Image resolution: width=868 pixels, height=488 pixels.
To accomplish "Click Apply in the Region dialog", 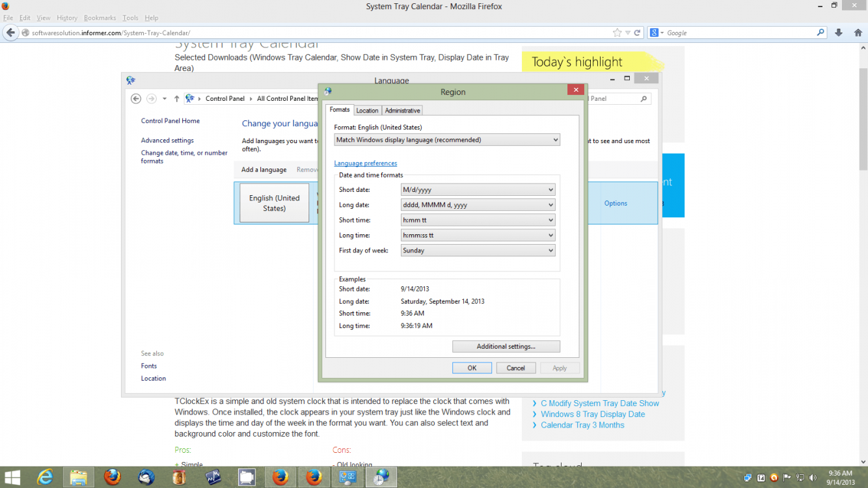I will (x=560, y=368).
